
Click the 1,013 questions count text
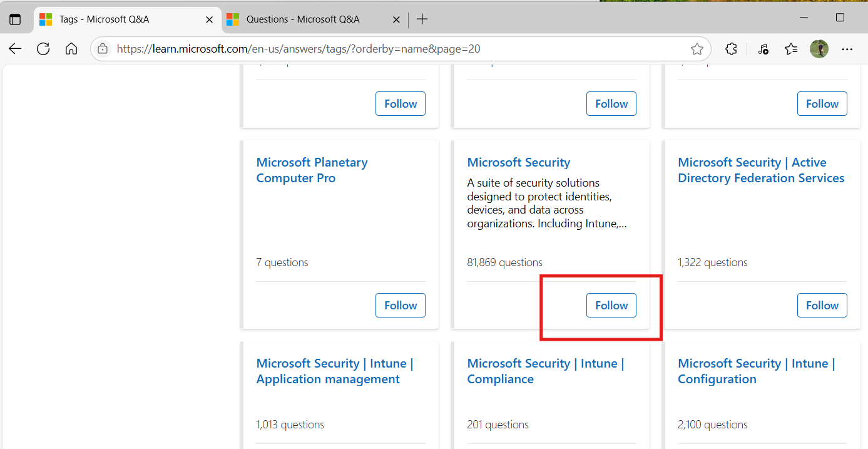tap(290, 425)
